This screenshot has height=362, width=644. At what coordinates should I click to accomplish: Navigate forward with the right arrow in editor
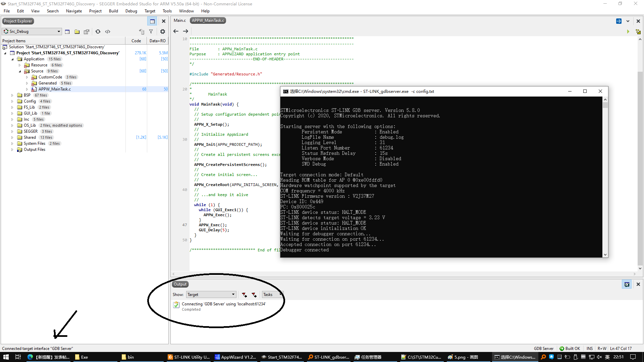(x=185, y=31)
